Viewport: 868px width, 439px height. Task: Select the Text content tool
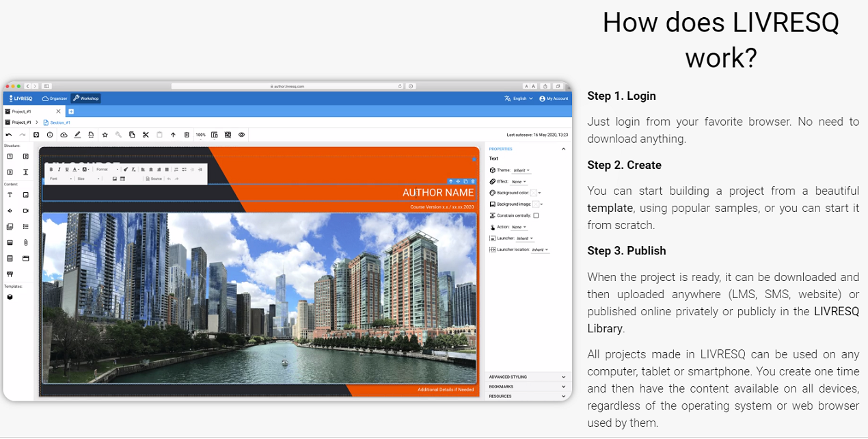[10, 195]
